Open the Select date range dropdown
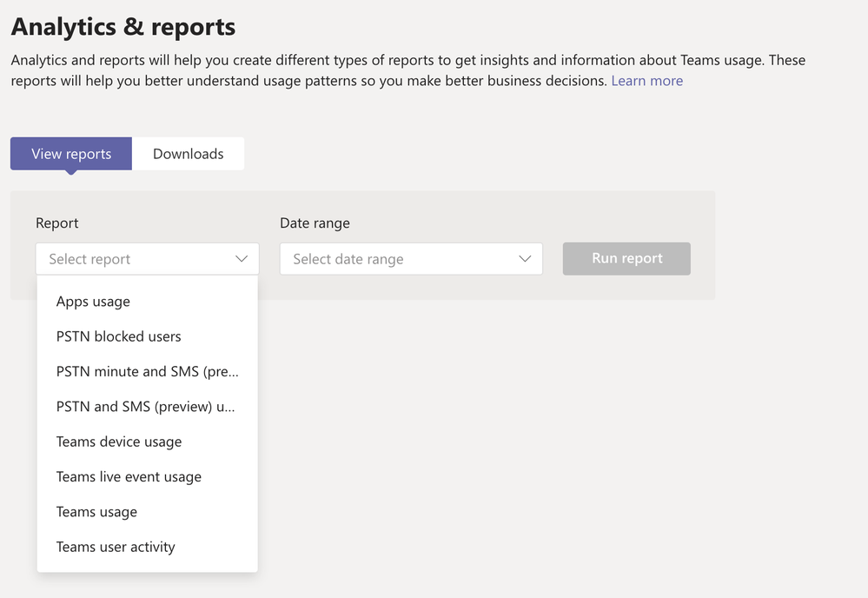The width and height of the screenshot is (868, 598). (410, 259)
